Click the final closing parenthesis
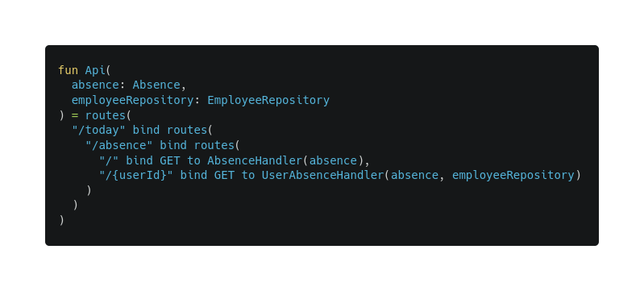 (x=61, y=220)
